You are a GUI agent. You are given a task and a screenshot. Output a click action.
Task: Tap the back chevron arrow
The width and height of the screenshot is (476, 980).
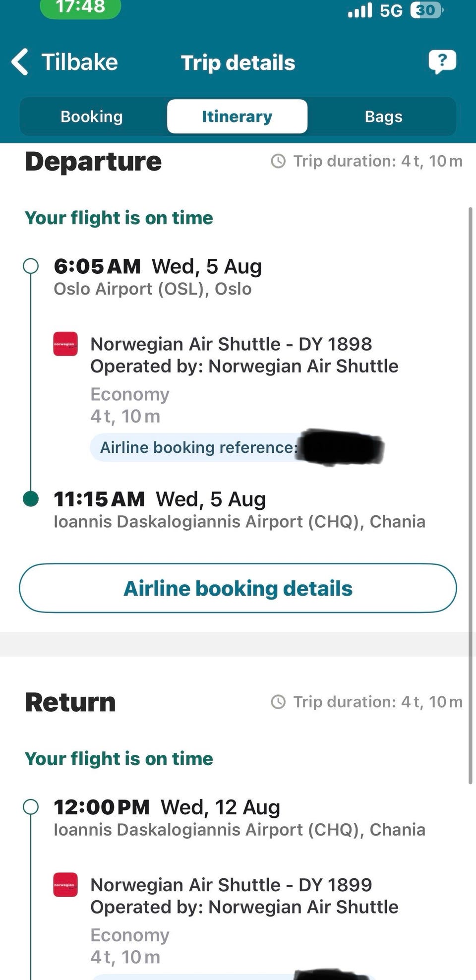[20, 62]
